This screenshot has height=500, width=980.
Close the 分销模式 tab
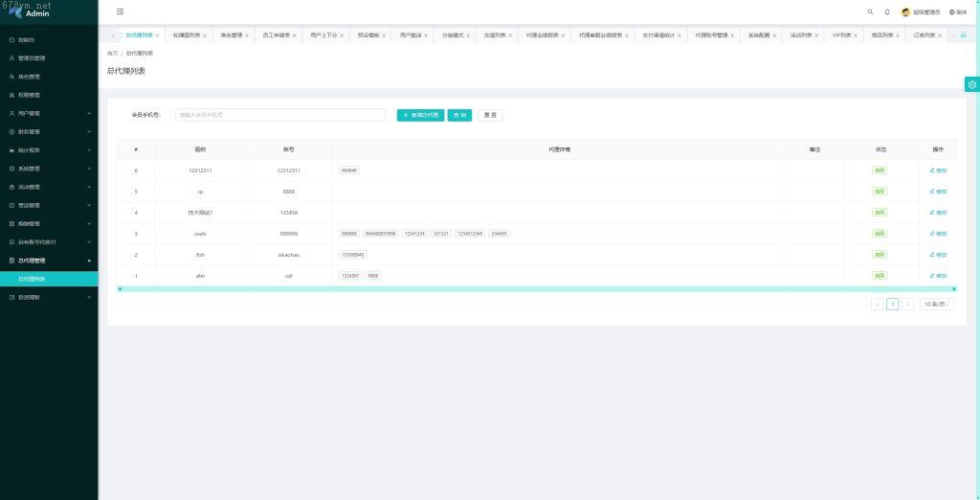pyautogui.click(x=468, y=35)
